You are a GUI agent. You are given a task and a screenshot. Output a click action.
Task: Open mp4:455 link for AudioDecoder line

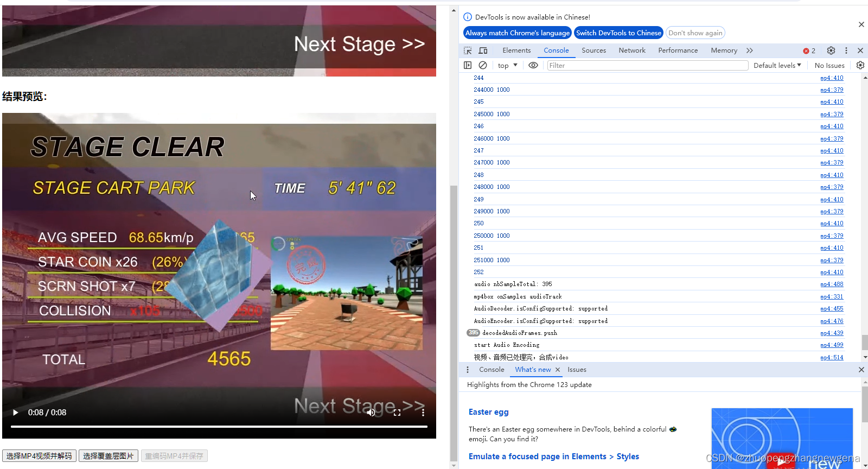tap(832, 309)
